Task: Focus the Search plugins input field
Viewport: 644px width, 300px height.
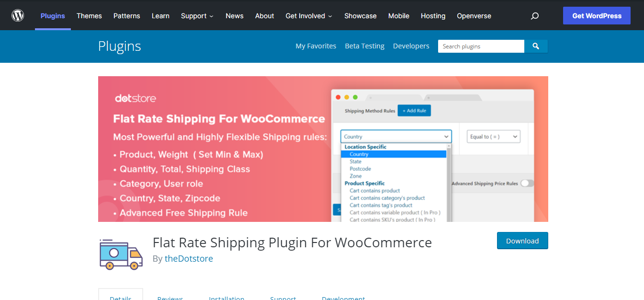Action: coord(481,46)
